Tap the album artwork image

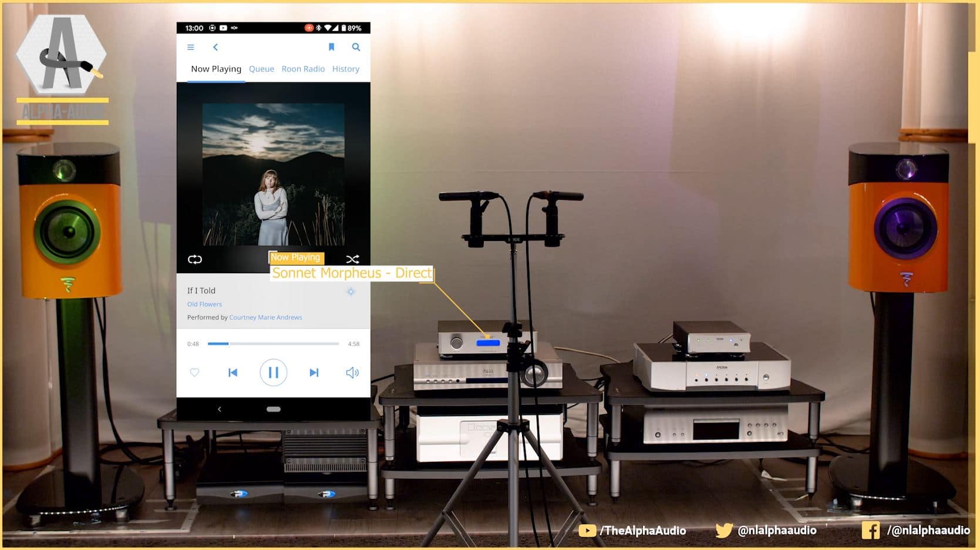pos(272,176)
